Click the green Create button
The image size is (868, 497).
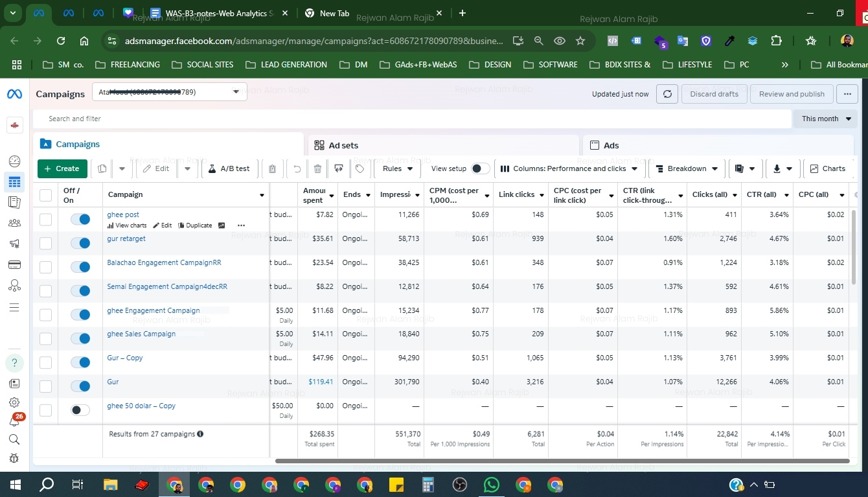click(x=62, y=168)
